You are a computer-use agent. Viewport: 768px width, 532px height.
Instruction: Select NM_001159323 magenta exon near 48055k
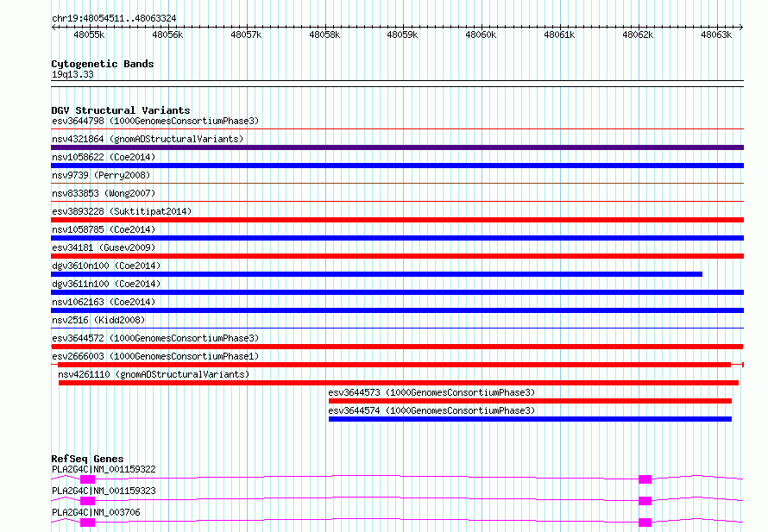pos(88,501)
